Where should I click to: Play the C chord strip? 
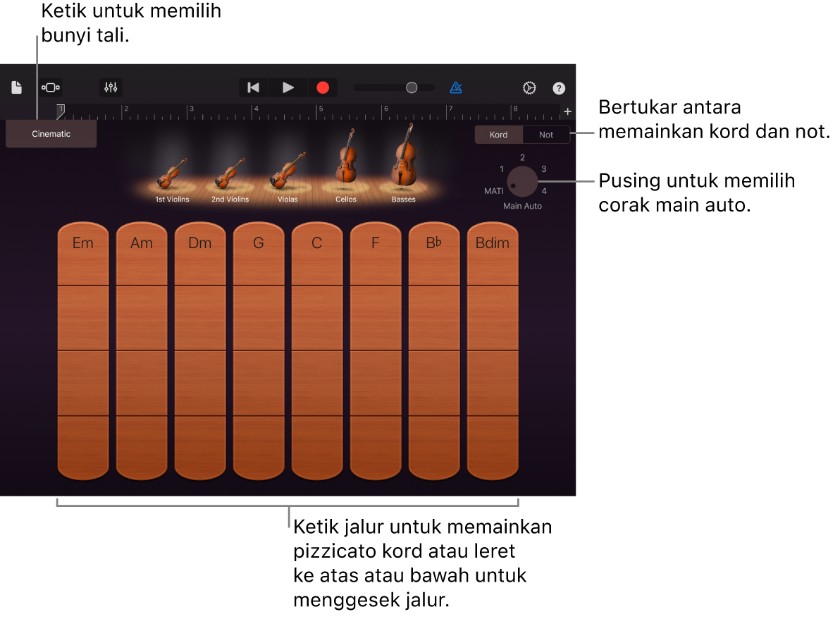tap(317, 350)
